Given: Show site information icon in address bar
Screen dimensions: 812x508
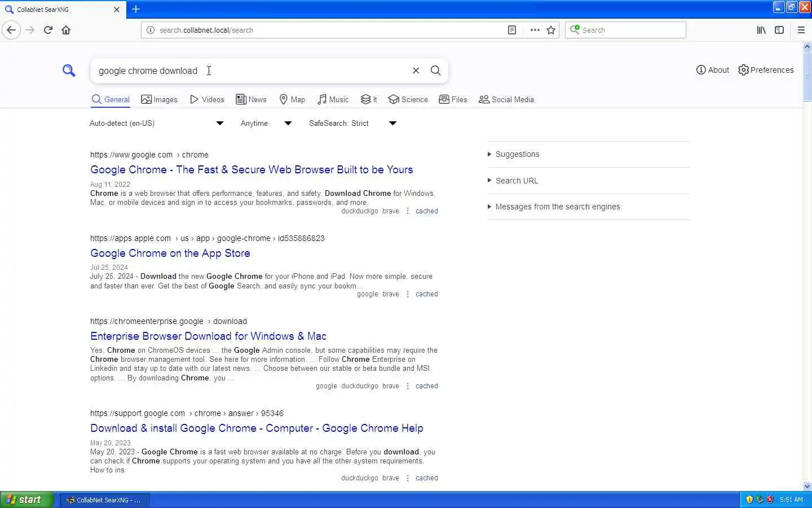Looking at the screenshot, I should (x=151, y=30).
